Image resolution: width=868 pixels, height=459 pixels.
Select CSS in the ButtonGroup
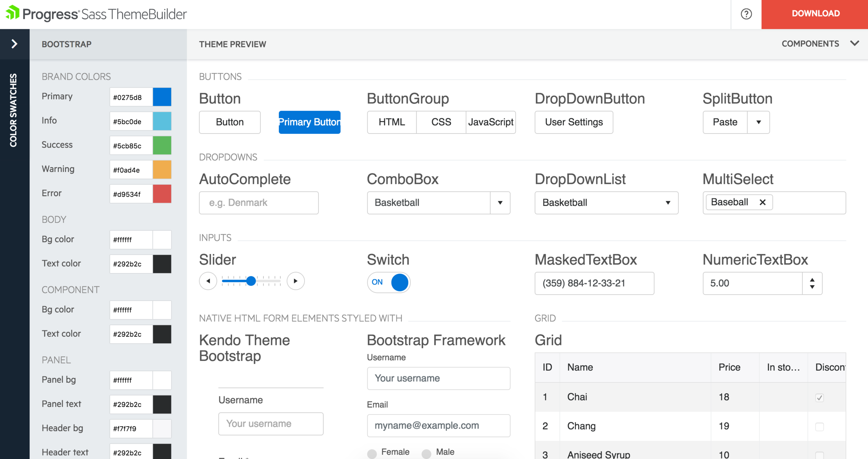coord(441,122)
